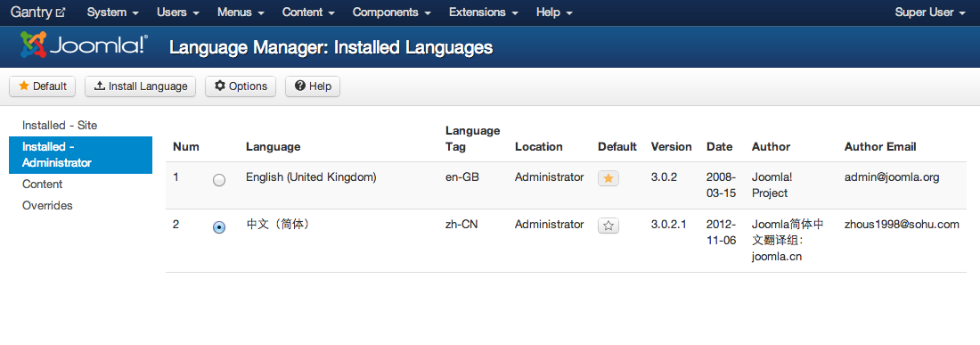
Task: Click admin@joomla.org email text
Action: 892,177
